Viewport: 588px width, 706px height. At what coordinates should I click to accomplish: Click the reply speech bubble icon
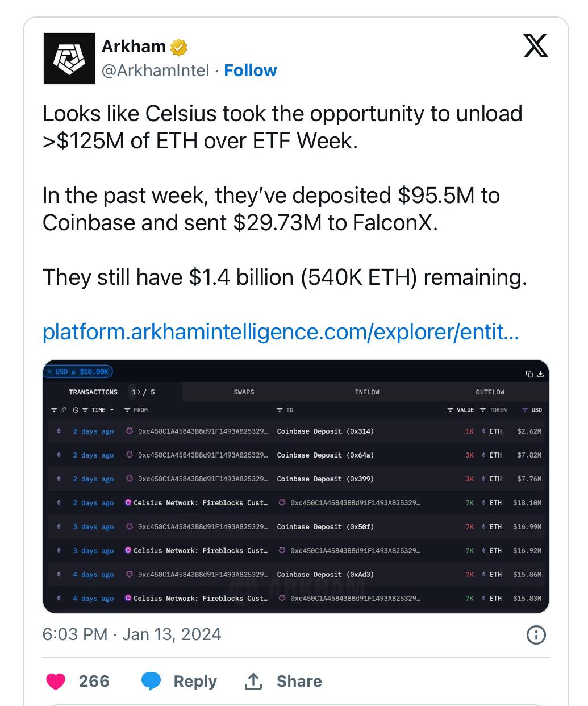(x=151, y=681)
